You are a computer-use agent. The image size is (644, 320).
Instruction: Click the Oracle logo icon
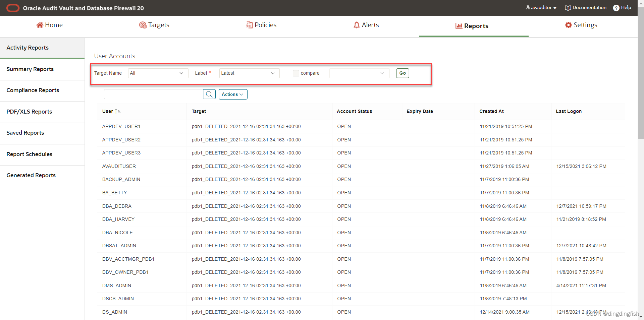coord(13,8)
